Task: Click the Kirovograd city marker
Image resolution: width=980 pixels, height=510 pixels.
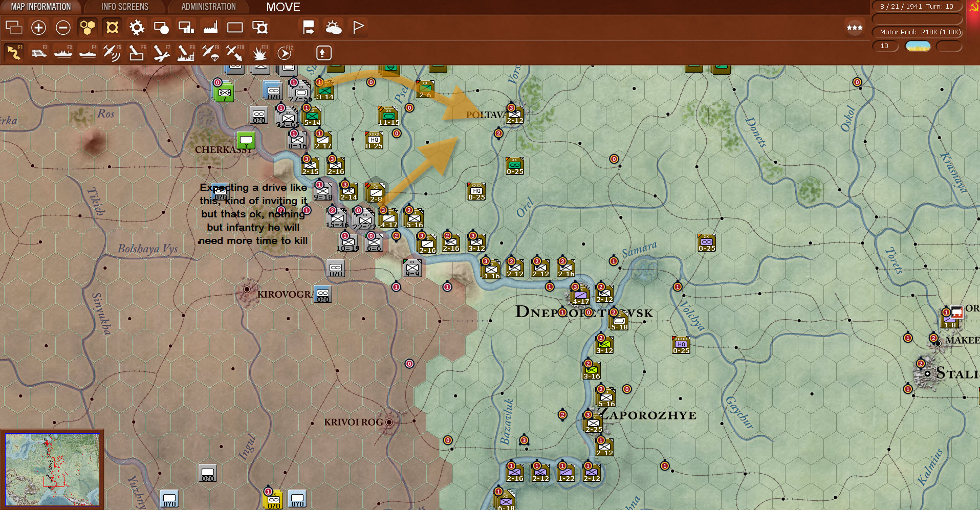Action: (247, 290)
